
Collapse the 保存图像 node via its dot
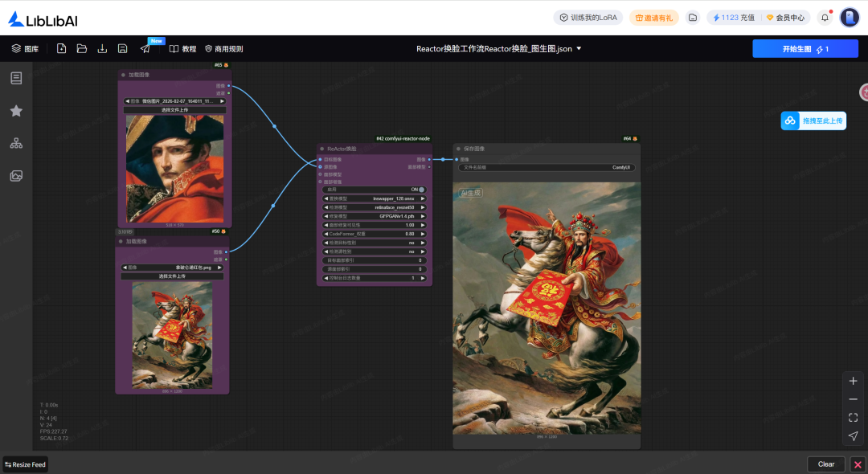pos(459,149)
